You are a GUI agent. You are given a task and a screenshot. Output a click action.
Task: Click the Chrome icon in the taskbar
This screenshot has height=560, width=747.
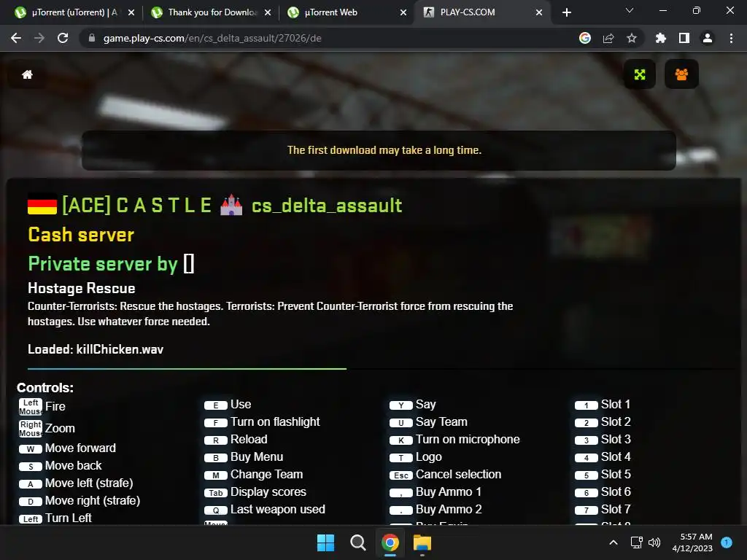coord(390,542)
